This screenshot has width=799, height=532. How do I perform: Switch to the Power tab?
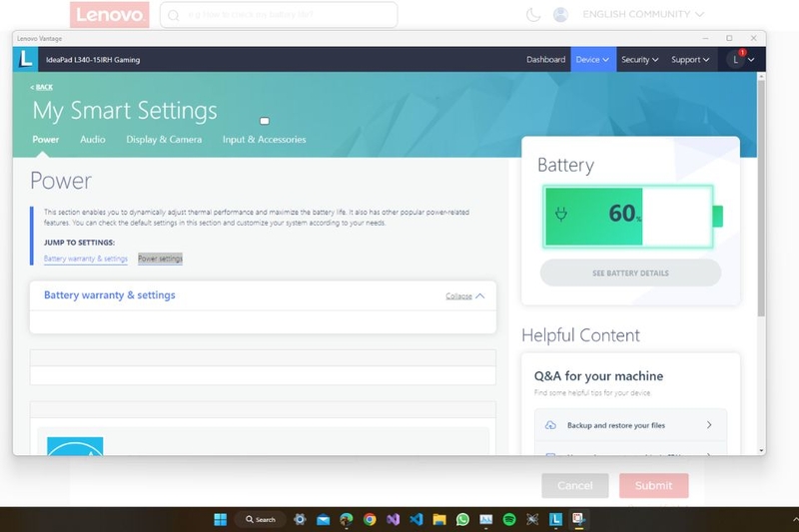46,140
